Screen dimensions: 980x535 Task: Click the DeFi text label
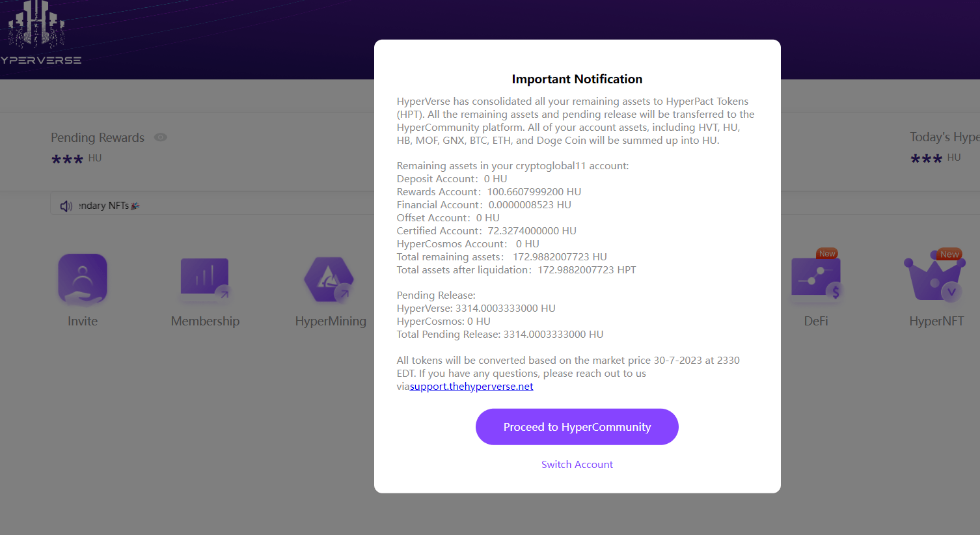(816, 322)
